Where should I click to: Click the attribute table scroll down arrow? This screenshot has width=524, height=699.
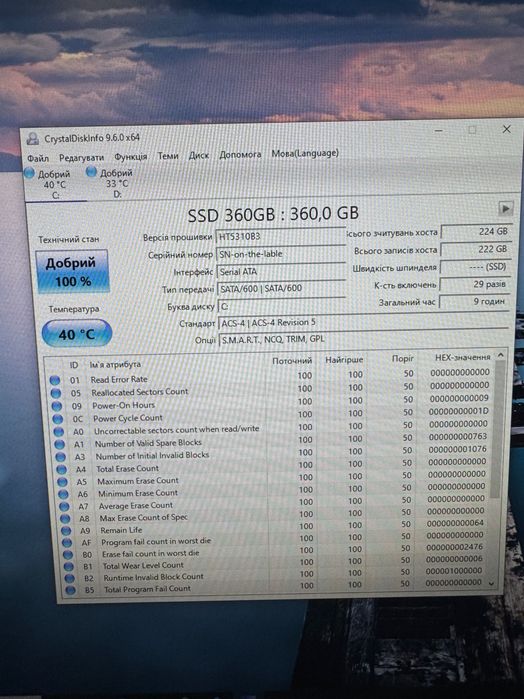coord(492,583)
